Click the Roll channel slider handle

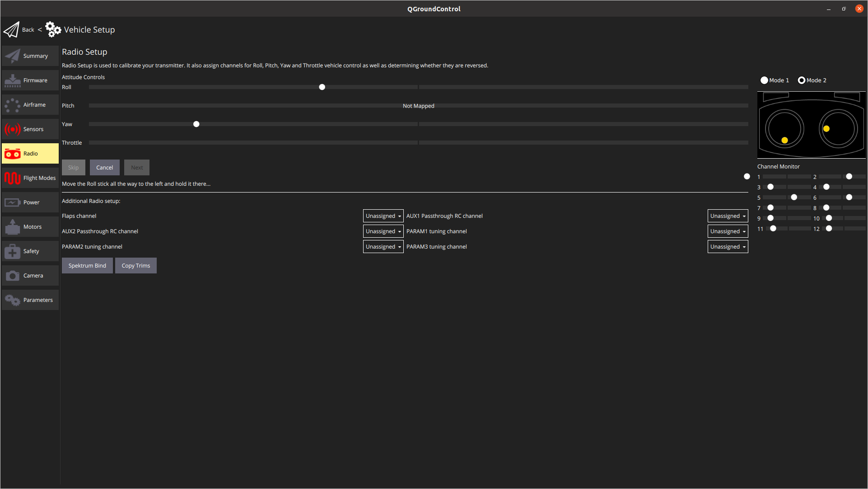(x=322, y=87)
